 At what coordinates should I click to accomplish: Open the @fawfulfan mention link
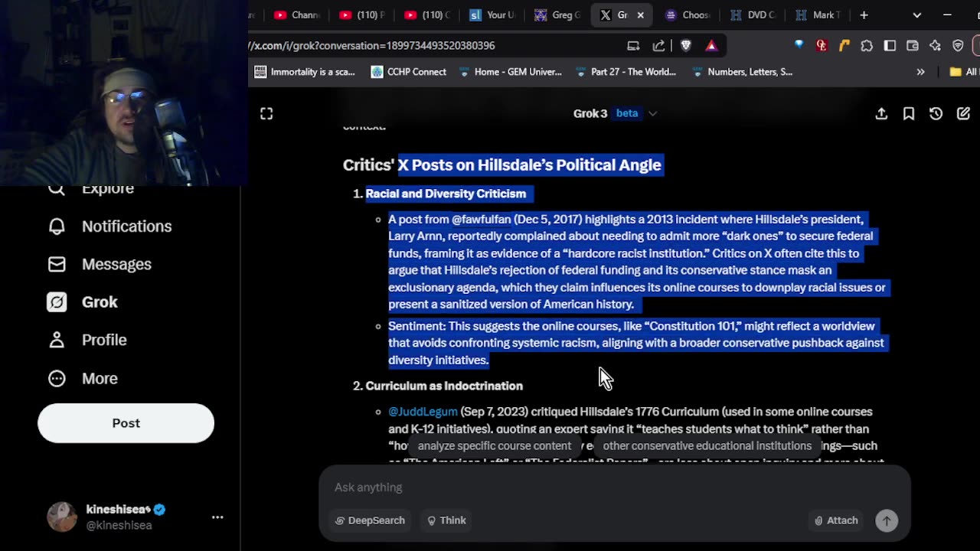coord(481,219)
